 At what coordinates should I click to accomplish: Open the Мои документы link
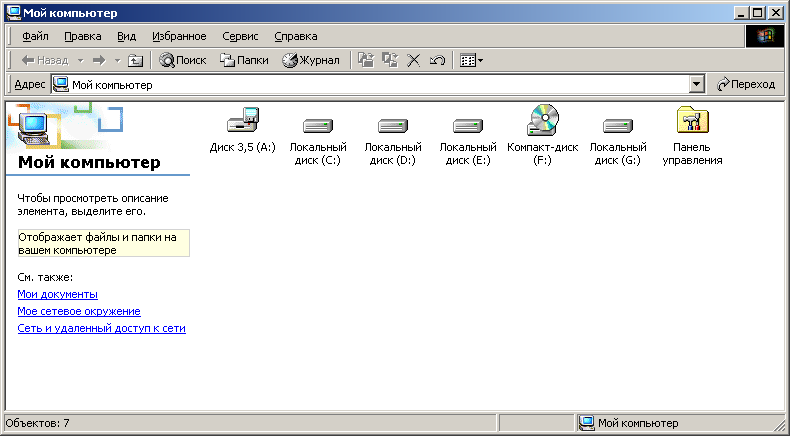click(57, 294)
